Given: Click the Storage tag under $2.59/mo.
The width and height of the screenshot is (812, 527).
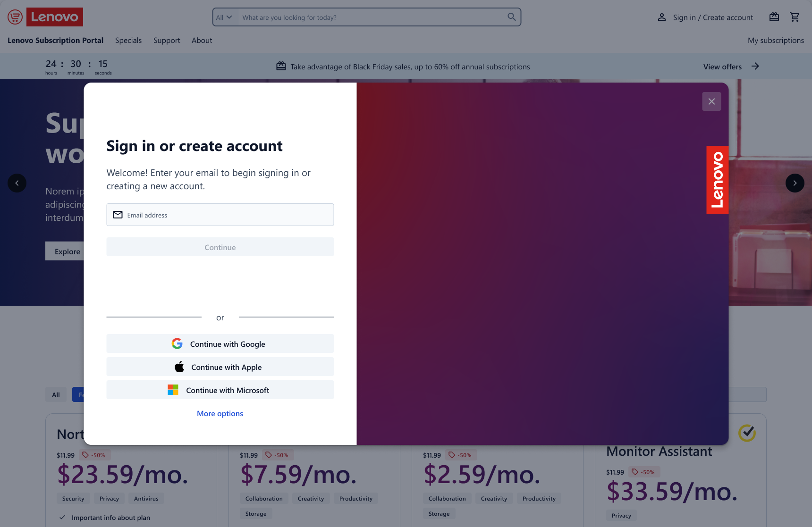Looking at the screenshot, I should point(439,513).
